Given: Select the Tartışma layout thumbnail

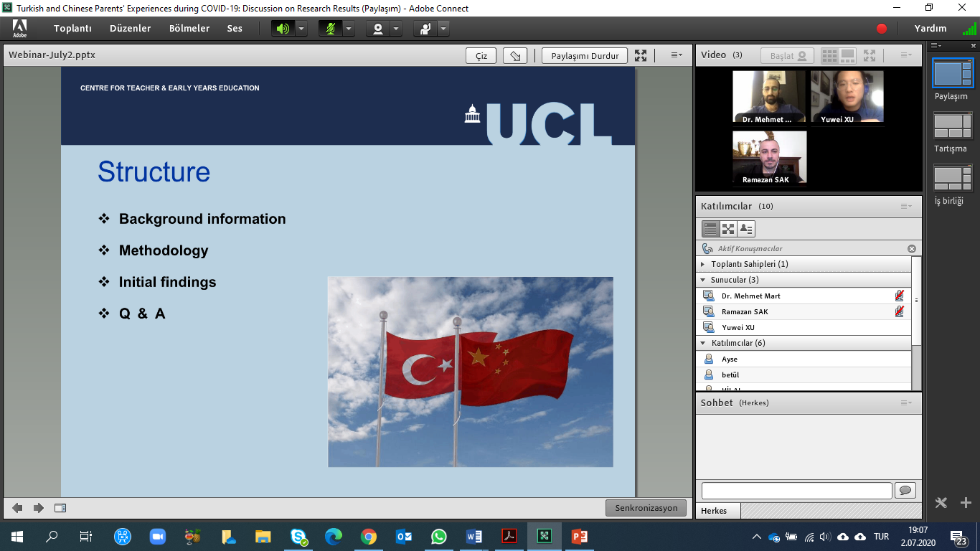Looking at the screenshot, I should [952, 127].
